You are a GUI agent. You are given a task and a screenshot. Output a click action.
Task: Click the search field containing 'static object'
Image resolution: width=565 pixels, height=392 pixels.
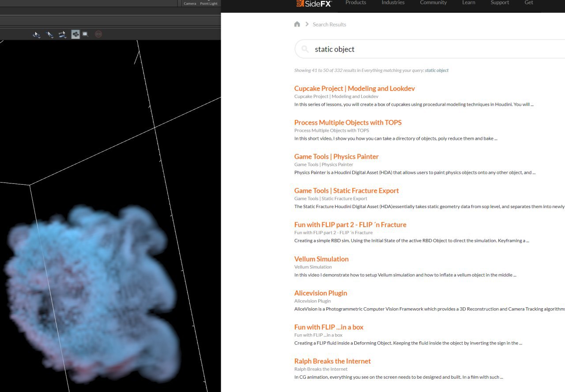429,49
